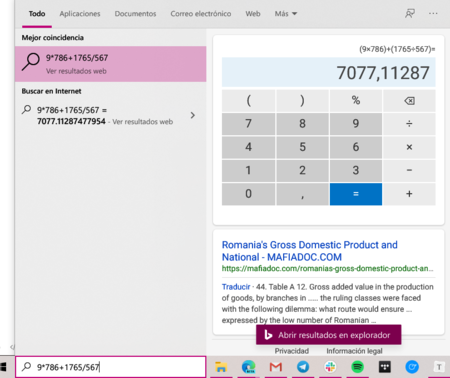
Task: Open Spotify from the taskbar
Action: point(358,367)
